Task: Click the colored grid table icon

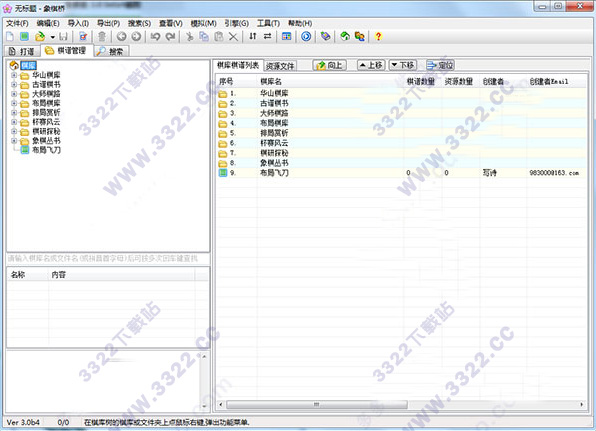Action: 287,36
